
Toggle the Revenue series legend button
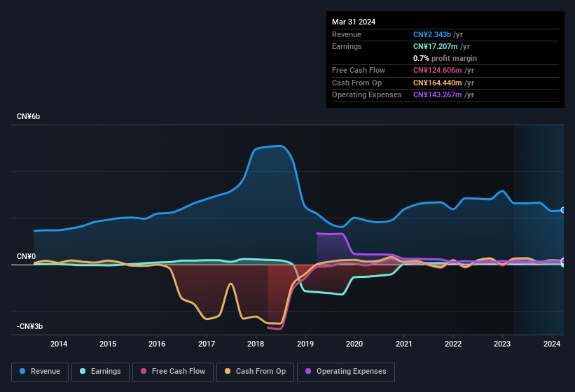tap(40, 372)
